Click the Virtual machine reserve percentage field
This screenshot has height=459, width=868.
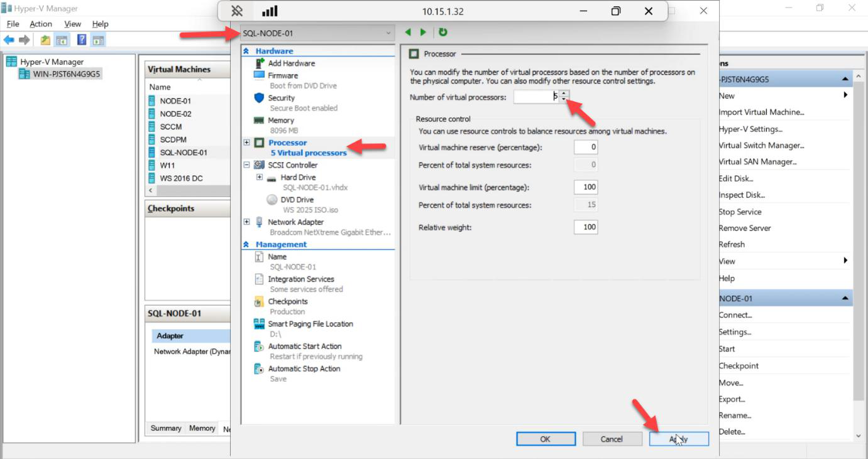pyautogui.click(x=586, y=147)
